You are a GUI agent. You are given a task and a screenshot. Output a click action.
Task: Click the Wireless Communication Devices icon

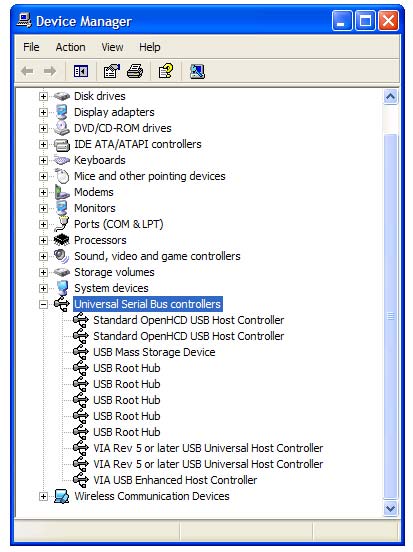[x=62, y=496]
